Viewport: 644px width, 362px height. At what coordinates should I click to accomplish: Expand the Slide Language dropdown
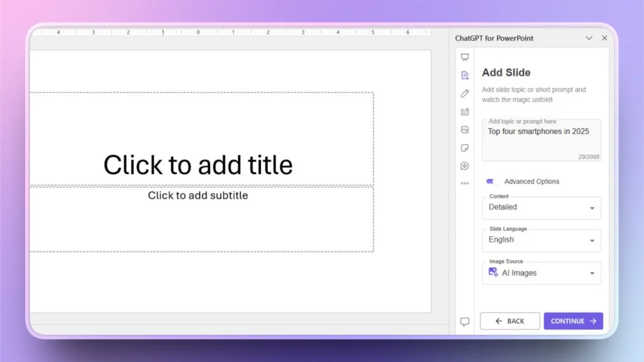point(541,240)
